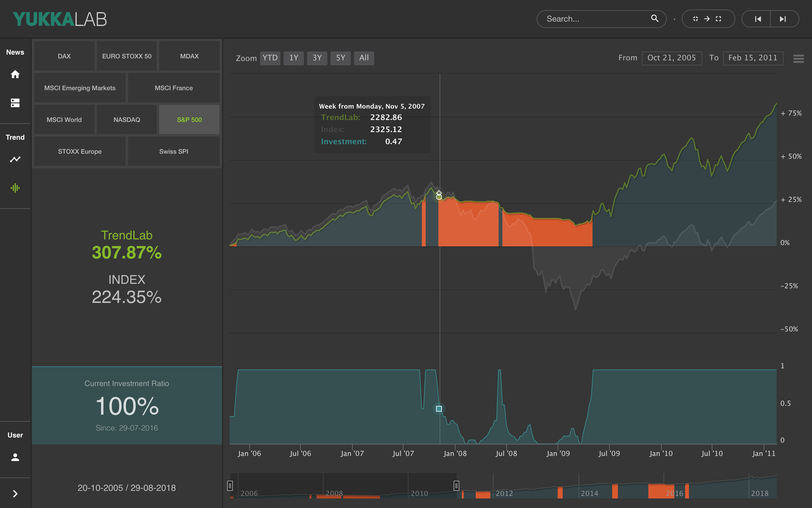This screenshot has height=508, width=812.
Task: Click the navigator left range handle
Action: coord(230,485)
